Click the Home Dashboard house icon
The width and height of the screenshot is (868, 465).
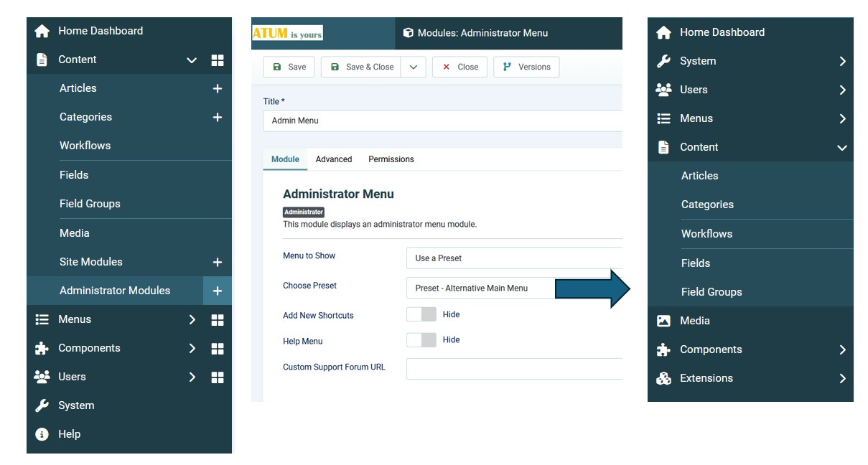(41, 30)
